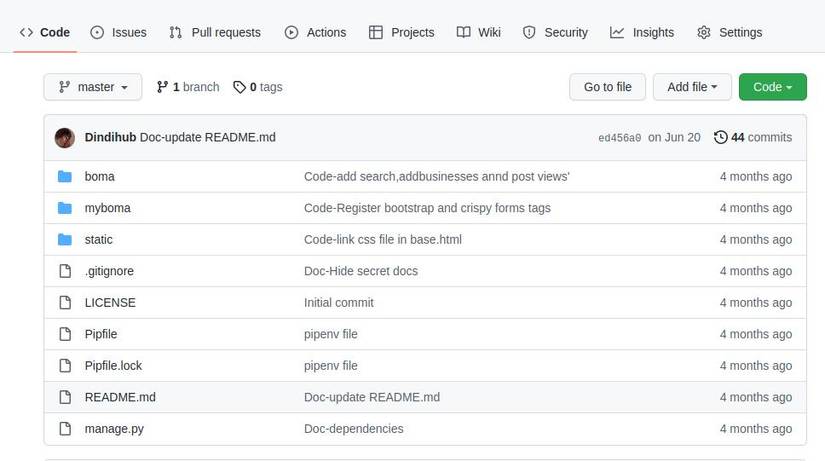The image size is (825, 461).
Task: Click Dindihub's avatar image
Action: tap(65, 137)
